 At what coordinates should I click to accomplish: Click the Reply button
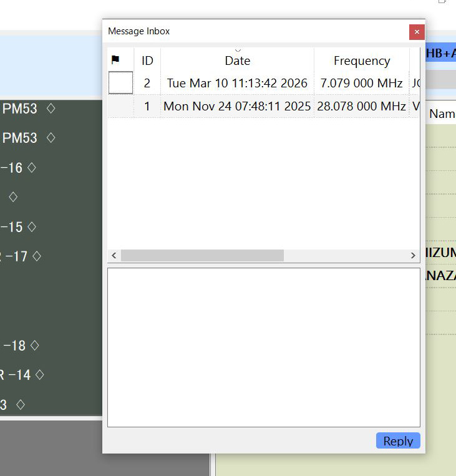[398, 440]
